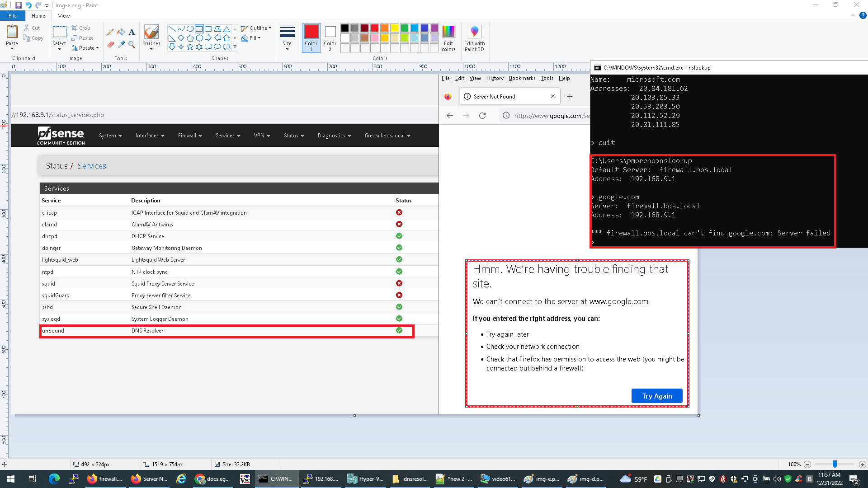Choose the Rectangle shape
Viewport: 868px width, 488px height.
(x=199, y=28)
